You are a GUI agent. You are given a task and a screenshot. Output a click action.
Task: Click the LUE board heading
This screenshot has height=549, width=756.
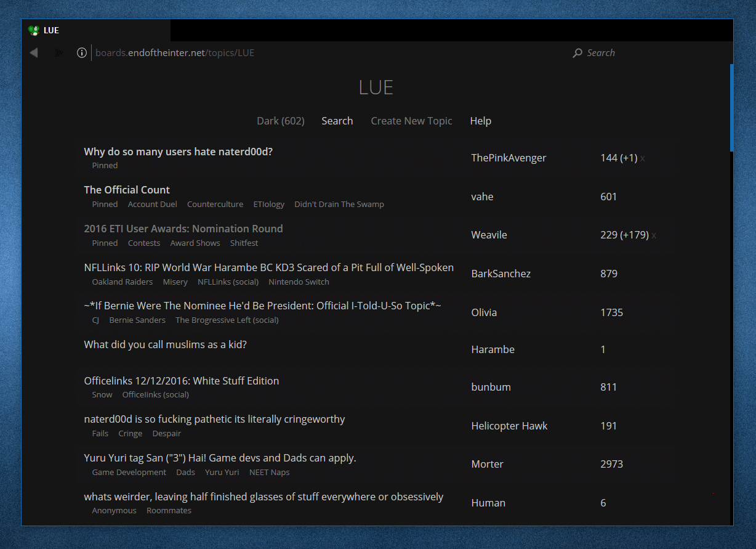(x=376, y=87)
